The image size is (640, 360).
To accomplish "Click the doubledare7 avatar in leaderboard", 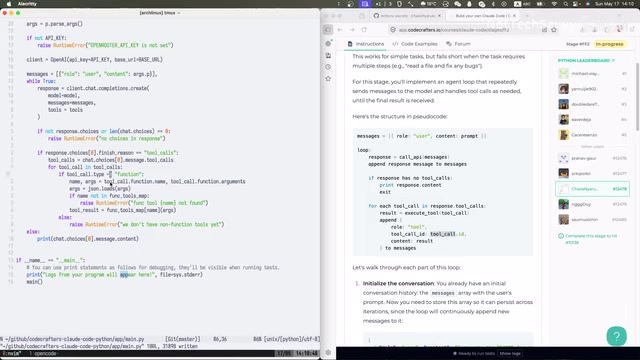I will pos(564,104).
